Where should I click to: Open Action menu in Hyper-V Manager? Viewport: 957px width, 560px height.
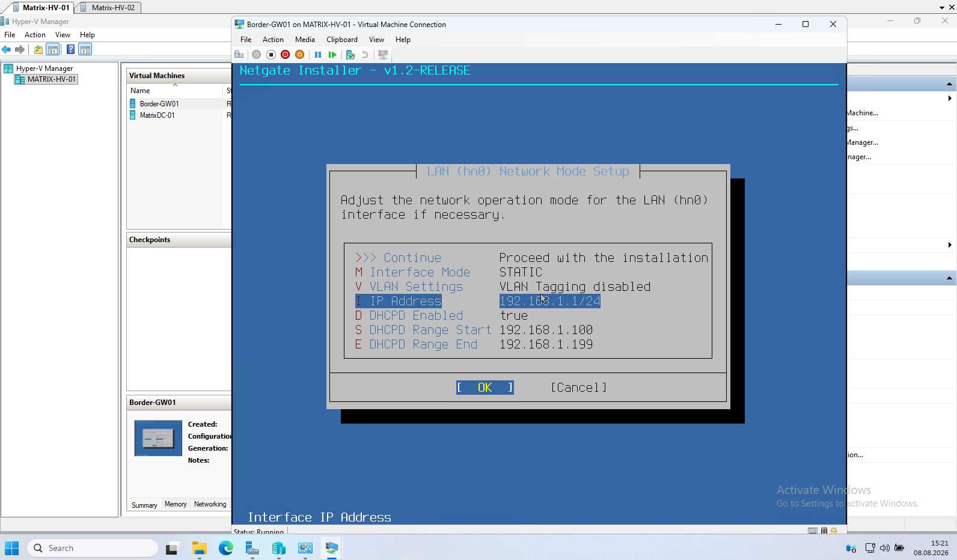pyautogui.click(x=35, y=35)
